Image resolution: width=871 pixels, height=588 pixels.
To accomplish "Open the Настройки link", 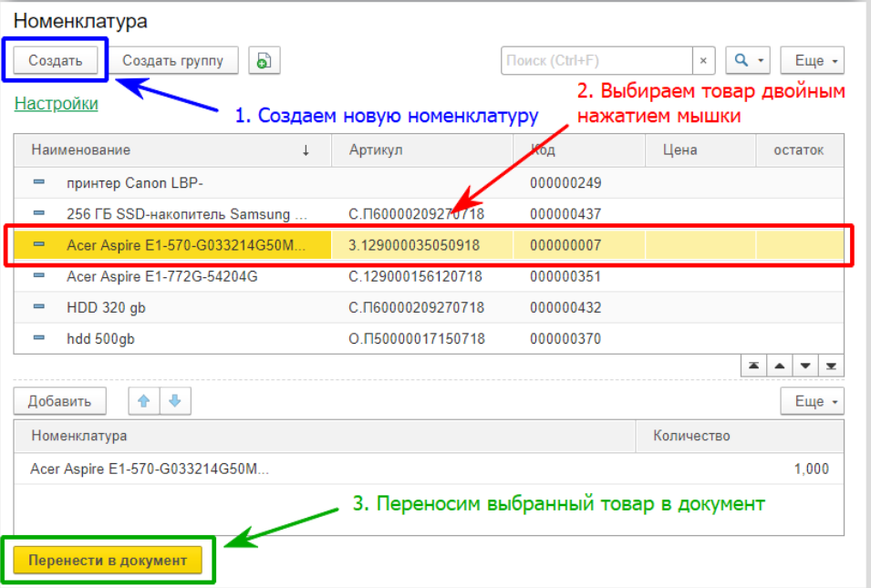I will (57, 103).
